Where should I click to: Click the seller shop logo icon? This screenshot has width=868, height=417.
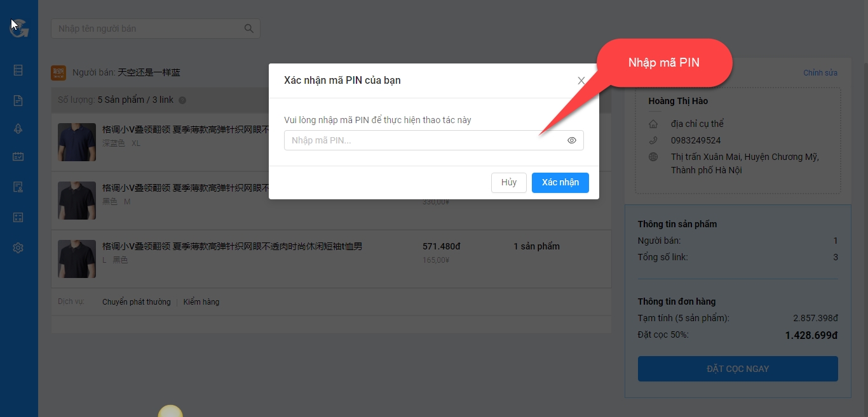click(x=58, y=73)
